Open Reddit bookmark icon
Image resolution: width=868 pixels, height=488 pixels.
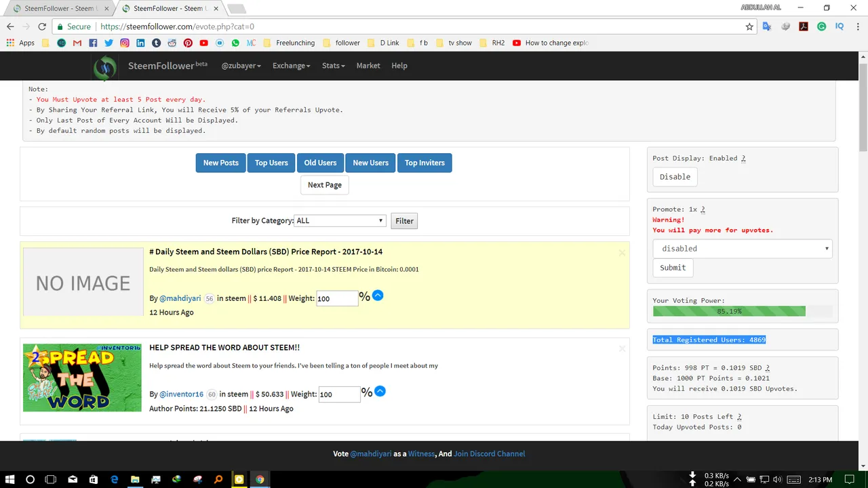coord(172,43)
